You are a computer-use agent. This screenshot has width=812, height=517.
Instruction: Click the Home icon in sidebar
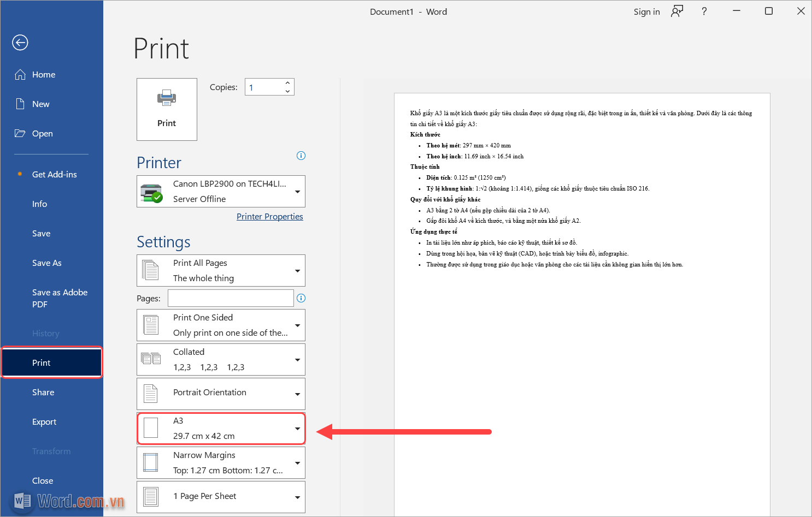pyautogui.click(x=20, y=75)
